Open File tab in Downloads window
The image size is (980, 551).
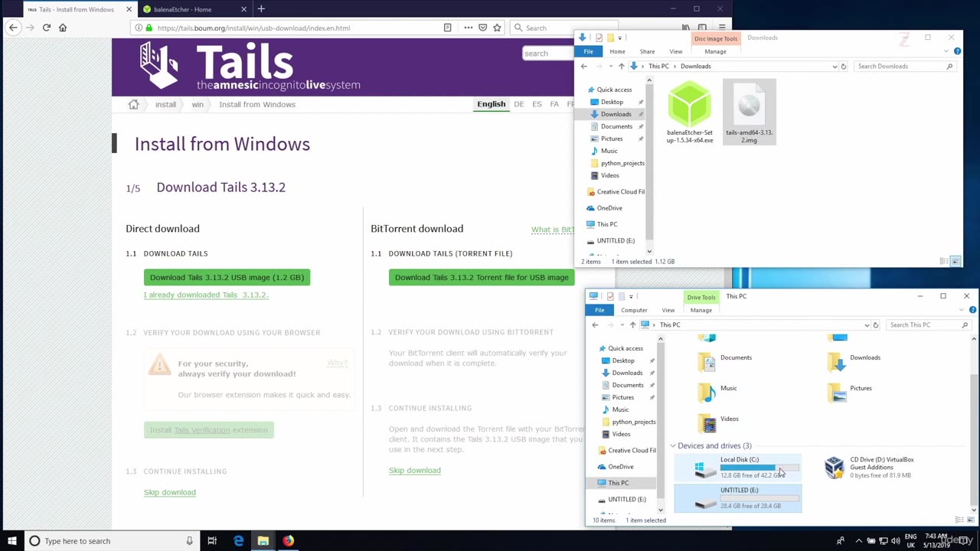[x=588, y=51]
